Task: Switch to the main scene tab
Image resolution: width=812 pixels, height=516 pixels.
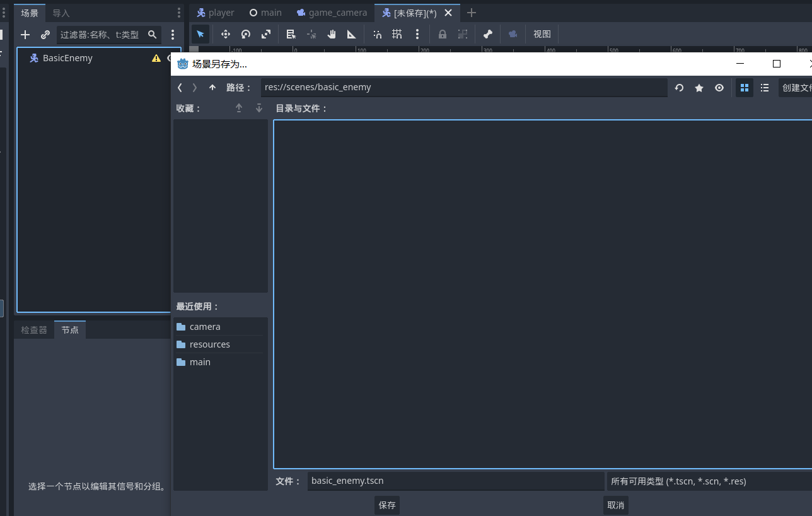Action: (265, 13)
